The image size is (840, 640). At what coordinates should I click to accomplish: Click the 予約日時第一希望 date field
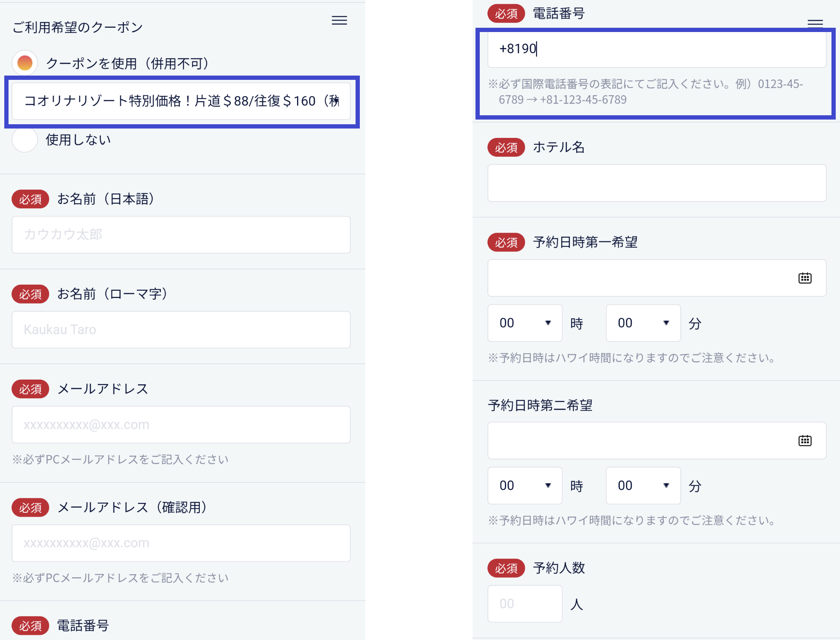(x=657, y=278)
